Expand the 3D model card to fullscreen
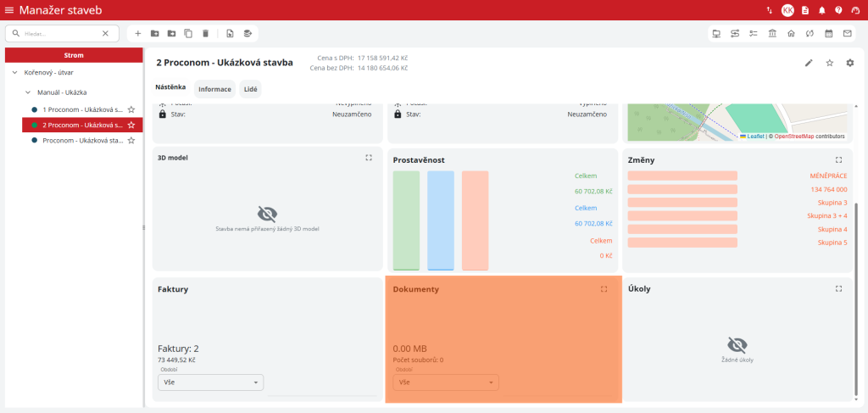 pos(369,158)
